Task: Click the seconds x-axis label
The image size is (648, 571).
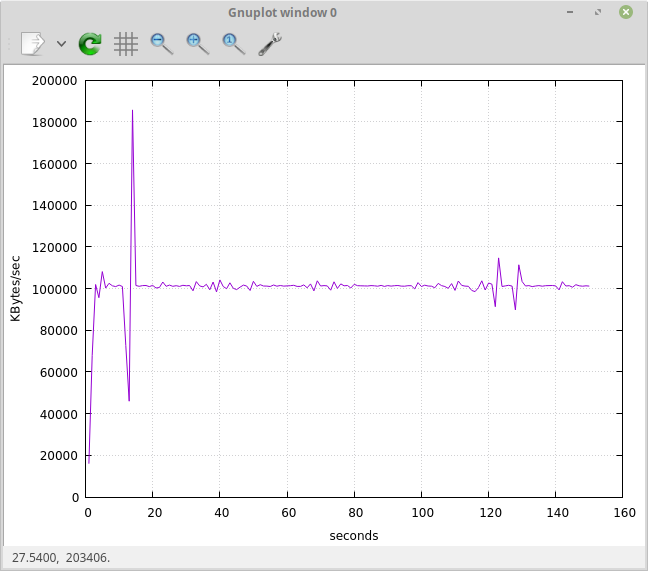Action: point(354,536)
